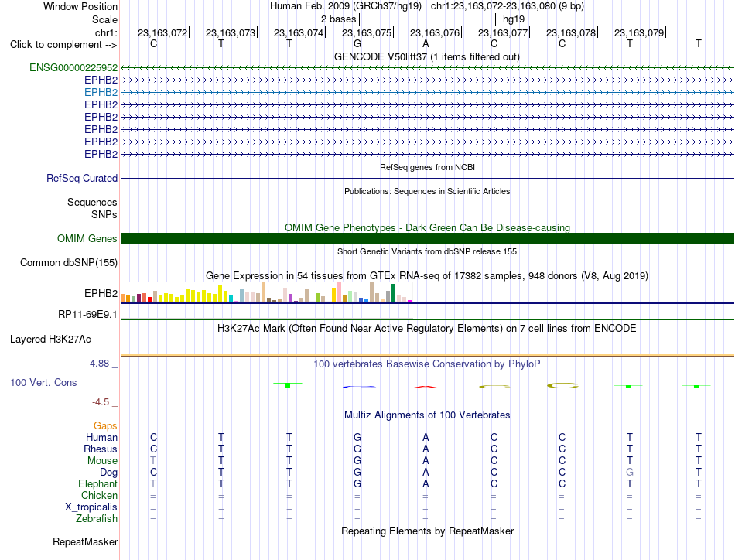Select the Layered H3K27Ac track label
The width and height of the screenshot is (735, 560).
click(50, 340)
